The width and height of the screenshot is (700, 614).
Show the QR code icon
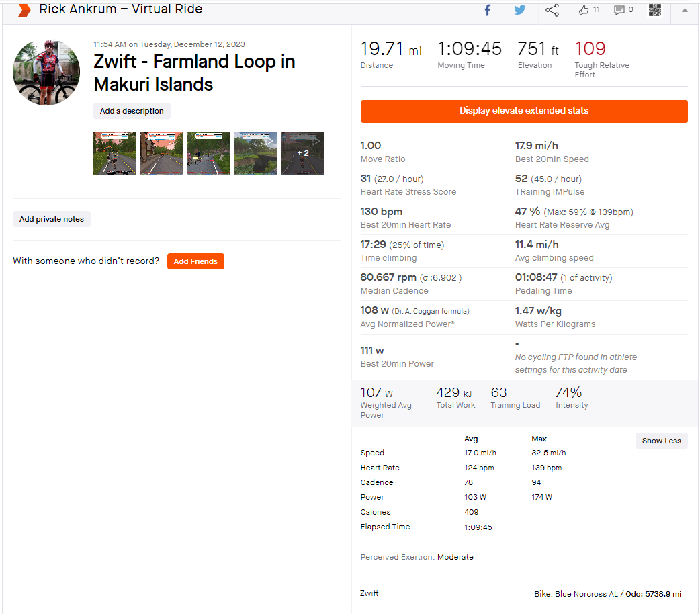point(655,10)
